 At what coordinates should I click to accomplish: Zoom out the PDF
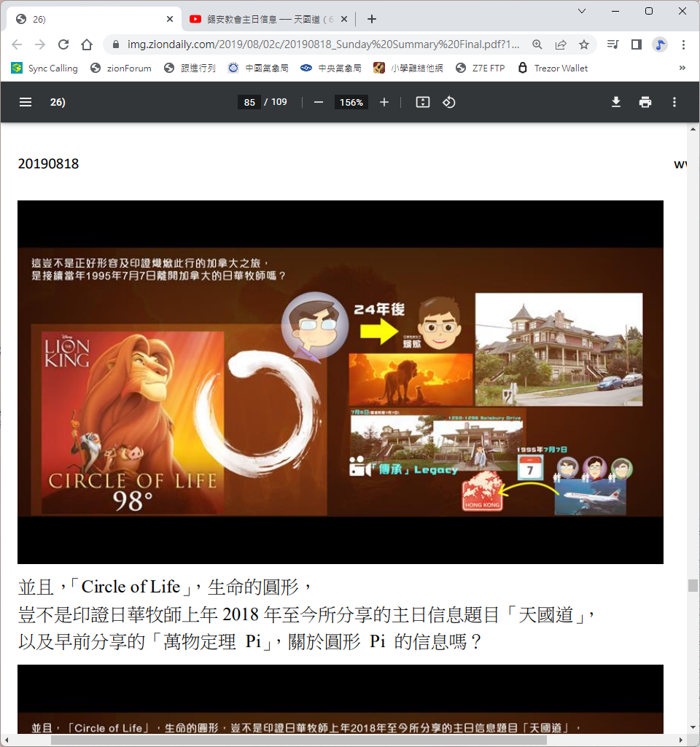319,103
